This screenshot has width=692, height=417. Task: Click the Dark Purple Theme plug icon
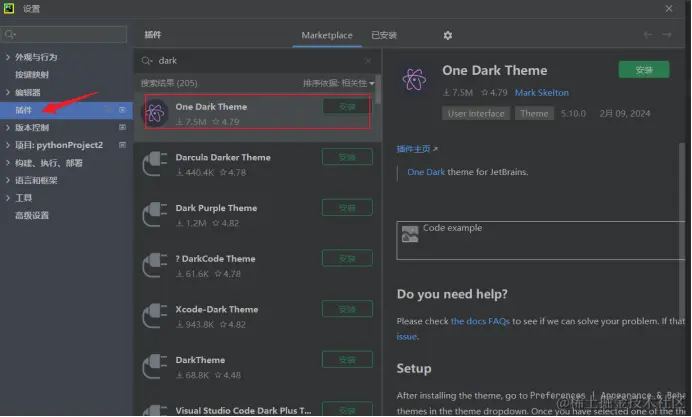pos(155,215)
